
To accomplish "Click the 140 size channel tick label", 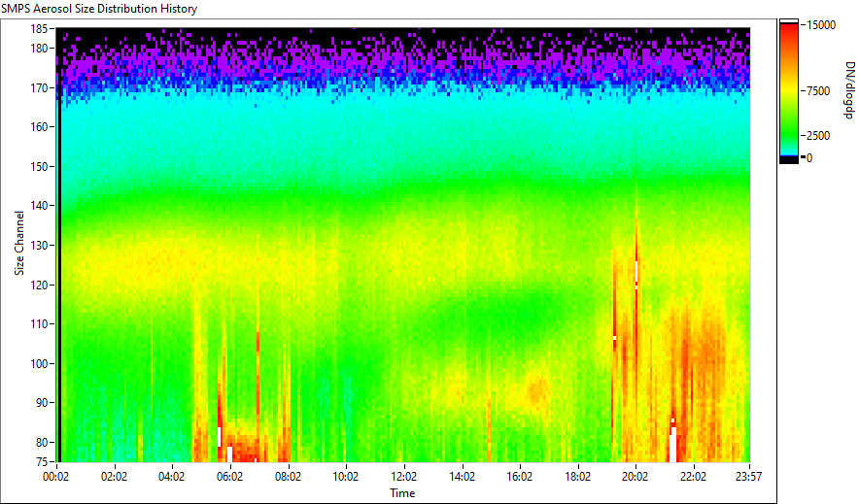I will tap(39, 206).
